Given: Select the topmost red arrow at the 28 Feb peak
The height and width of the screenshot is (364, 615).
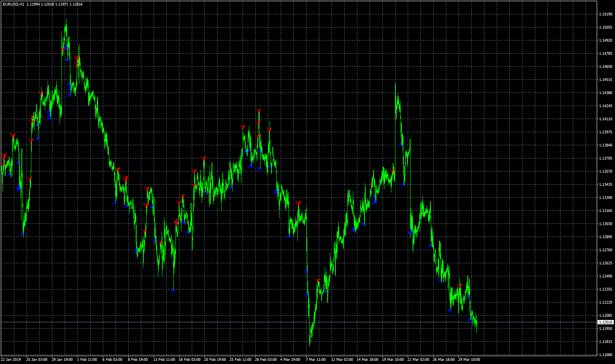Looking at the screenshot, I should [x=258, y=111].
